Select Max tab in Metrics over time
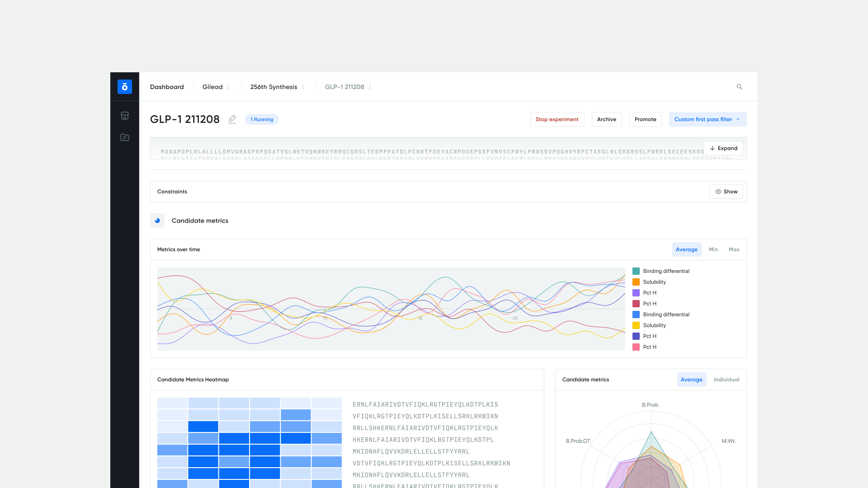868x488 pixels. (x=734, y=249)
